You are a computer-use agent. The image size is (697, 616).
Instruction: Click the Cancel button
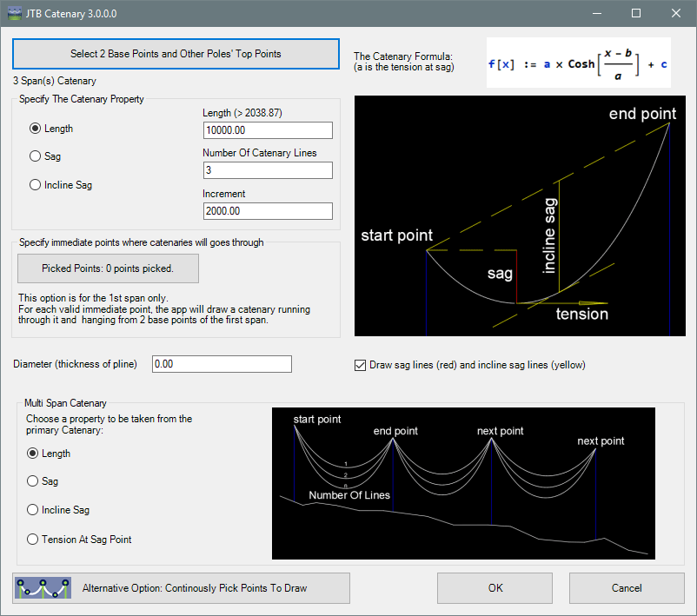tap(627, 588)
